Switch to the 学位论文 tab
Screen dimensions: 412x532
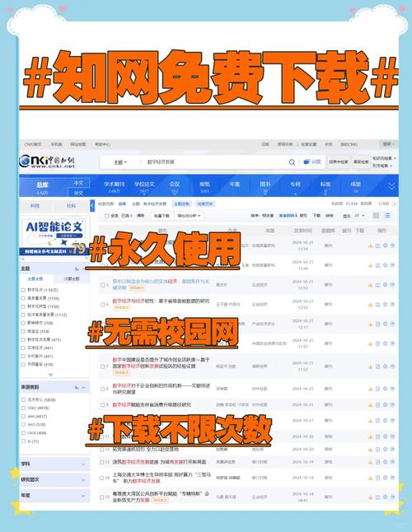coord(144,187)
